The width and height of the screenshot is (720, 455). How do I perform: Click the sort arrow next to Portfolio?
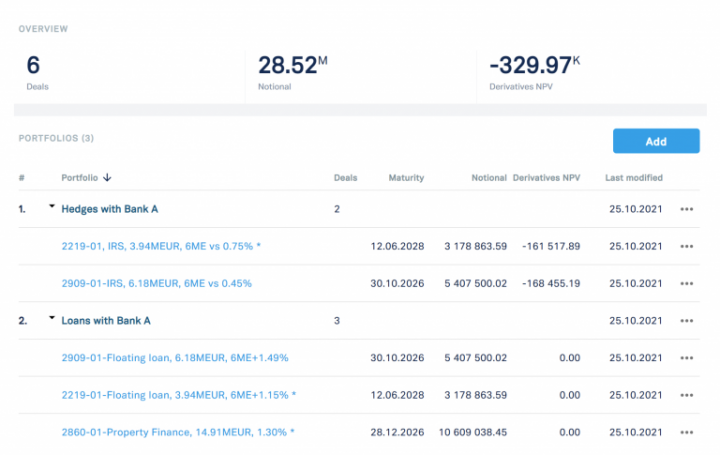click(x=107, y=178)
